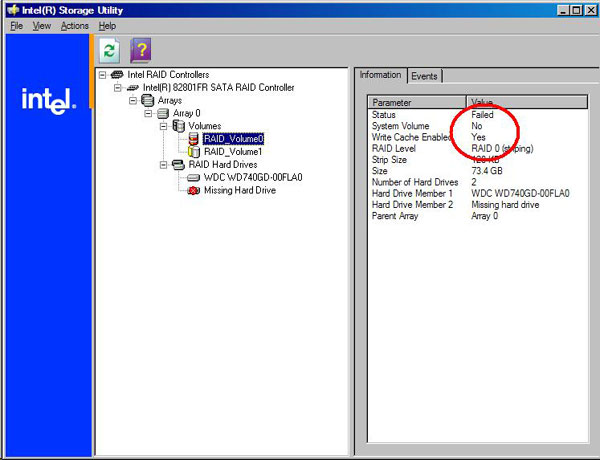The width and height of the screenshot is (600, 460).
Task: Open the View menu
Action: [x=41, y=26]
